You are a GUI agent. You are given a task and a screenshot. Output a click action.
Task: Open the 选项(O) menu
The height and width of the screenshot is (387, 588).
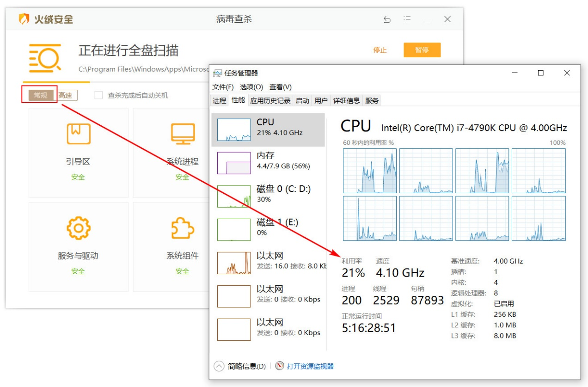(251, 87)
